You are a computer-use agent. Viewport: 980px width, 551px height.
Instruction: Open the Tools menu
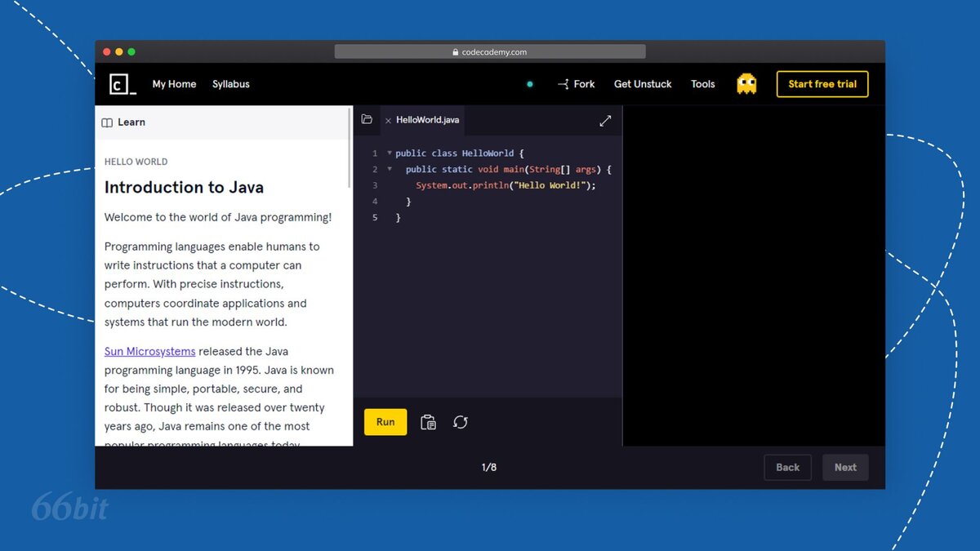click(702, 84)
